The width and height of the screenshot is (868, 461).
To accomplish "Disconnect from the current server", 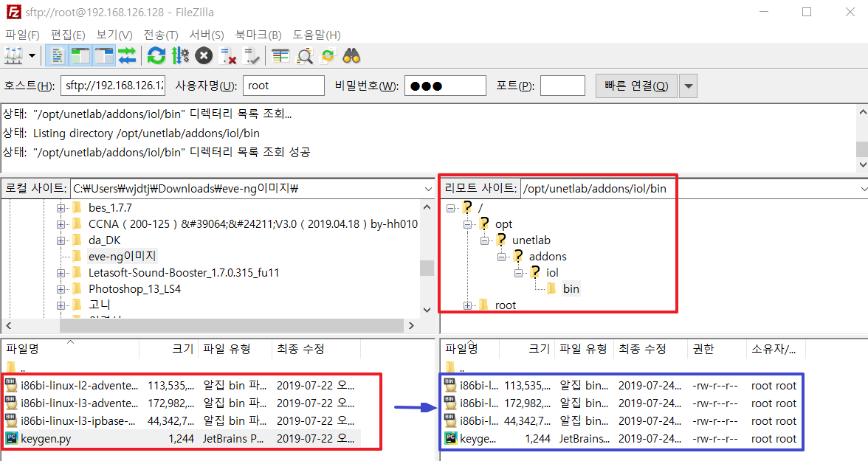I will click(x=227, y=56).
